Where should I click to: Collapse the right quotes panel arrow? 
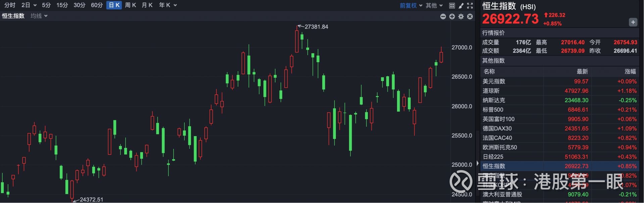click(478, 163)
